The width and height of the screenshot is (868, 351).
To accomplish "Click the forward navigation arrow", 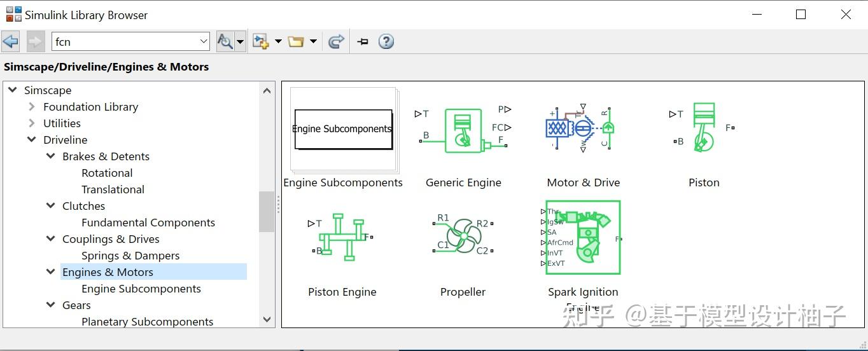I will (x=36, y=42).
